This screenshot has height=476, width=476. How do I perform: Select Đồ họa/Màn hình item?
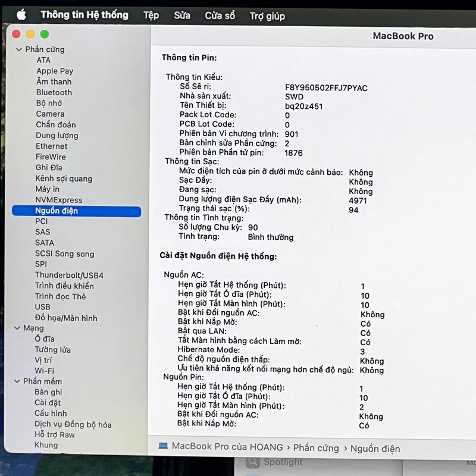point(65,318)
